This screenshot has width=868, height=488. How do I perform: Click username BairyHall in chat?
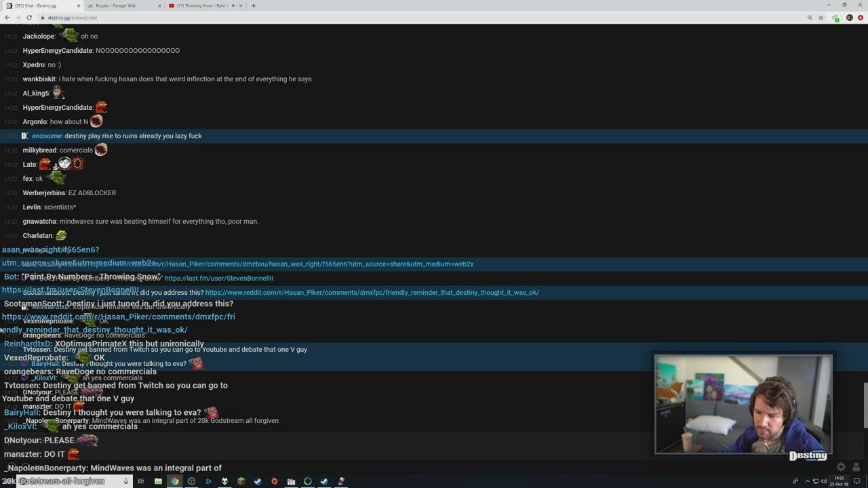point(45,364)
